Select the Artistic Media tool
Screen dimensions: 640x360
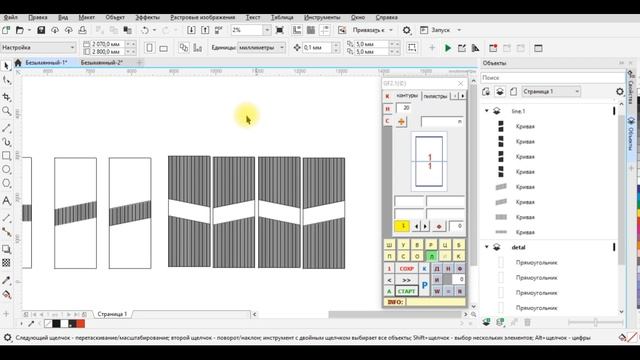[x=6, y=142]
